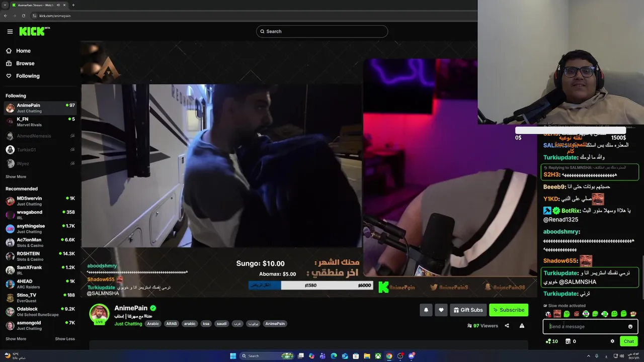Click Beeeb9 username in chat
The image size is (644, 362).
click(554, 187)
